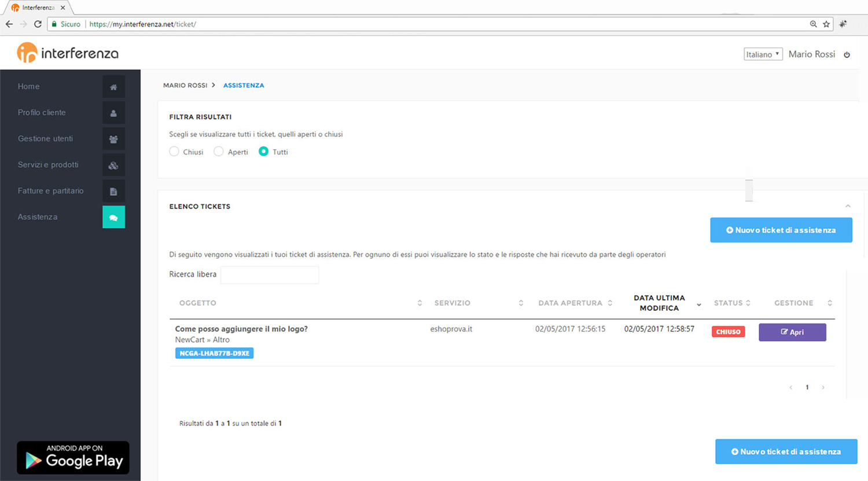The height and width of the screenshot is (481, 868).
Task: Open Assistenza in the sidebar
Action: click(38, 216)
